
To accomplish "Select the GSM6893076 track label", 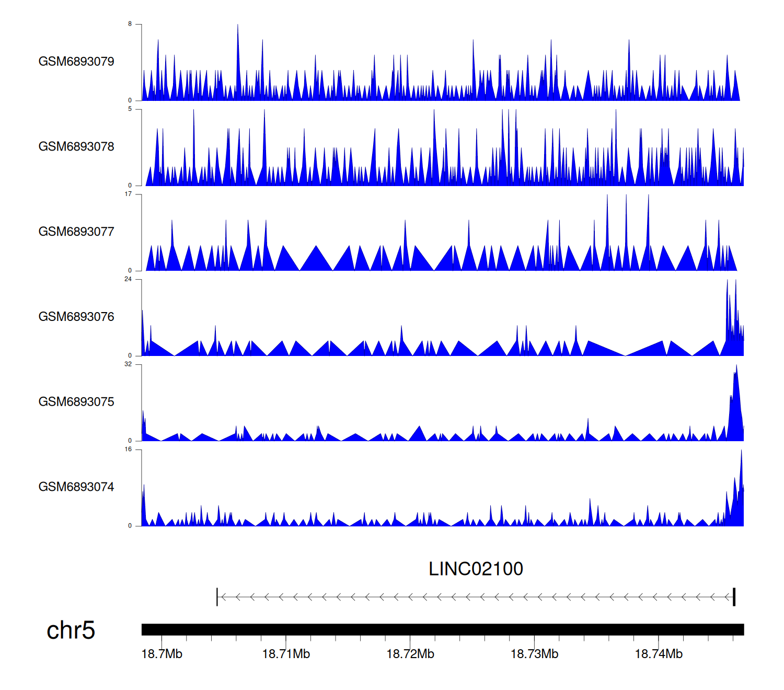I will (x=76, y=317).
